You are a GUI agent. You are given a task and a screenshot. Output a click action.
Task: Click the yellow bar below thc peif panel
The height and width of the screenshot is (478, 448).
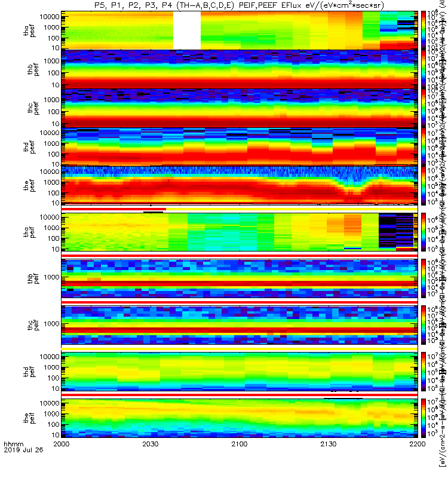[240, 348]
